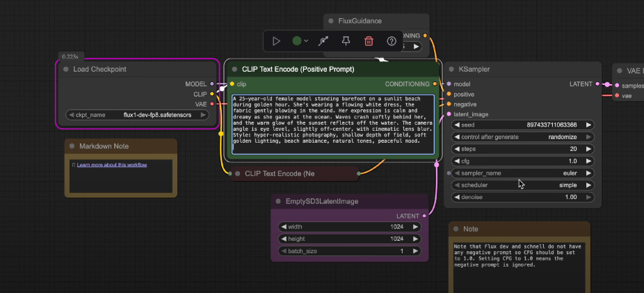Image resolution: width=644 pixels, height=293 pixels.
Task: Click the CONDITIONING output slot on FluxGuidance
Action: point(425,35)
